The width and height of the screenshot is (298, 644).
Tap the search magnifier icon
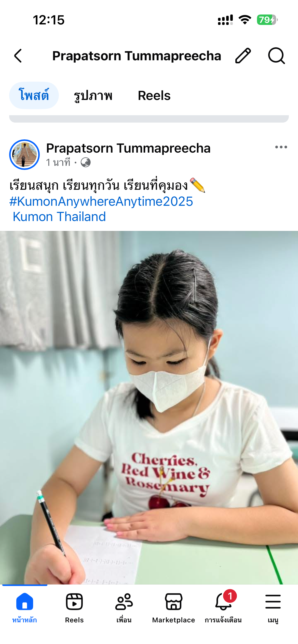276,56
